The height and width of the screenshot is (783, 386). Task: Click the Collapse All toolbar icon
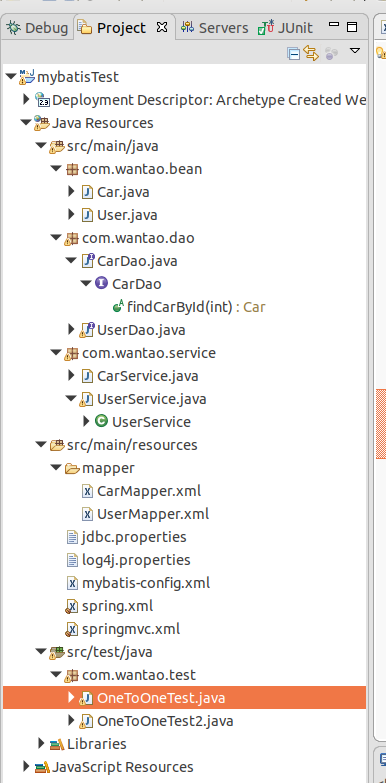coord(294,53)
